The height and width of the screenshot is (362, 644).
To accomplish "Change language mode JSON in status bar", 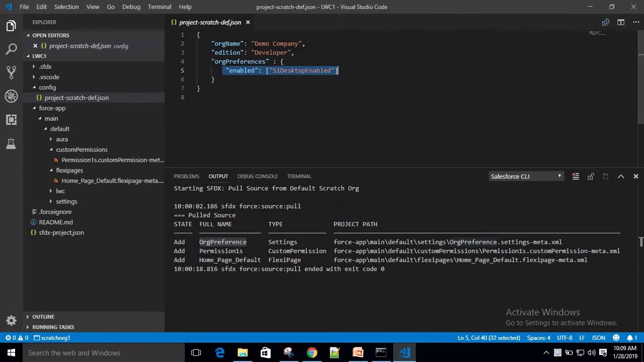I will click(x=598, y=338).
